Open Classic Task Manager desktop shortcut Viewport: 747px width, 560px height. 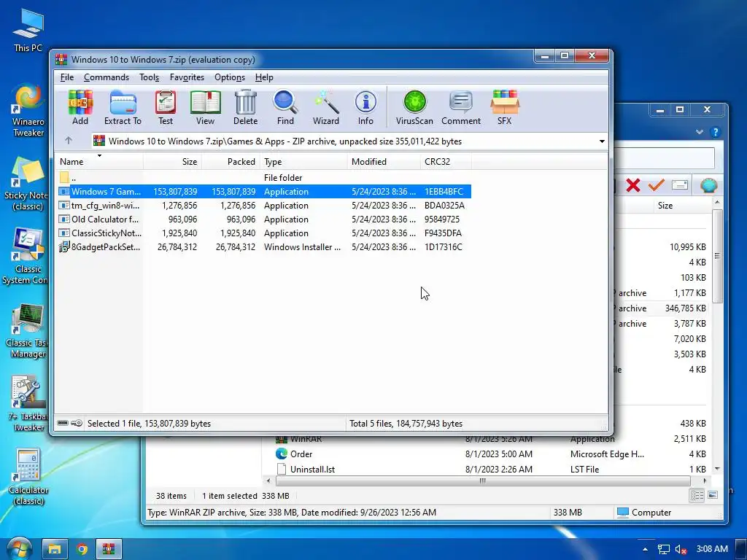point(27,331)
